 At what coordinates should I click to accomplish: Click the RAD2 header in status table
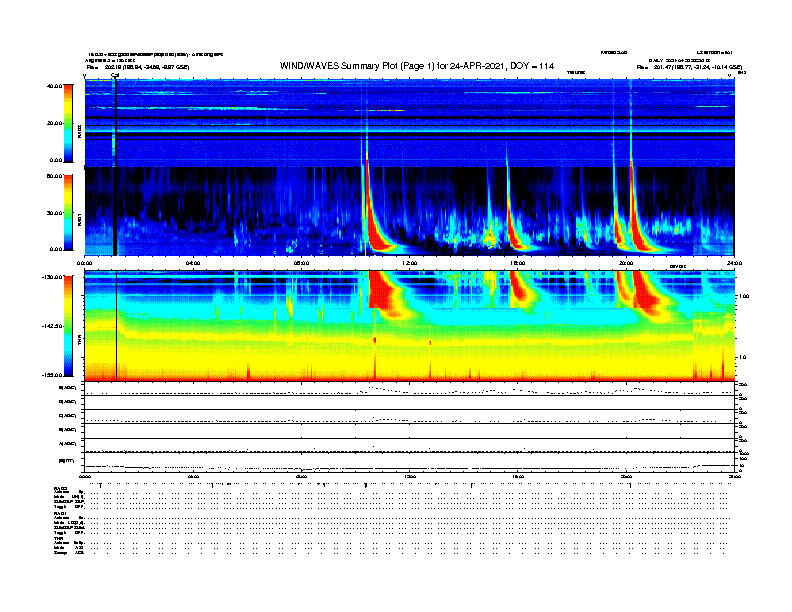[x=61, y=489]
